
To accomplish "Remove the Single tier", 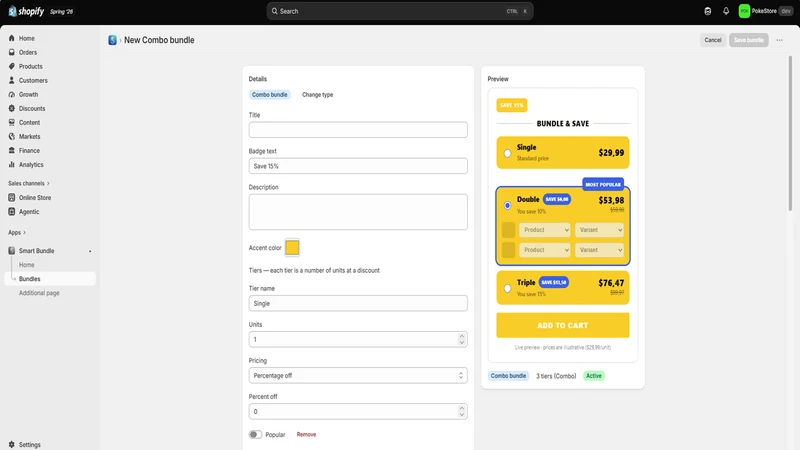I will coord(306,434).
